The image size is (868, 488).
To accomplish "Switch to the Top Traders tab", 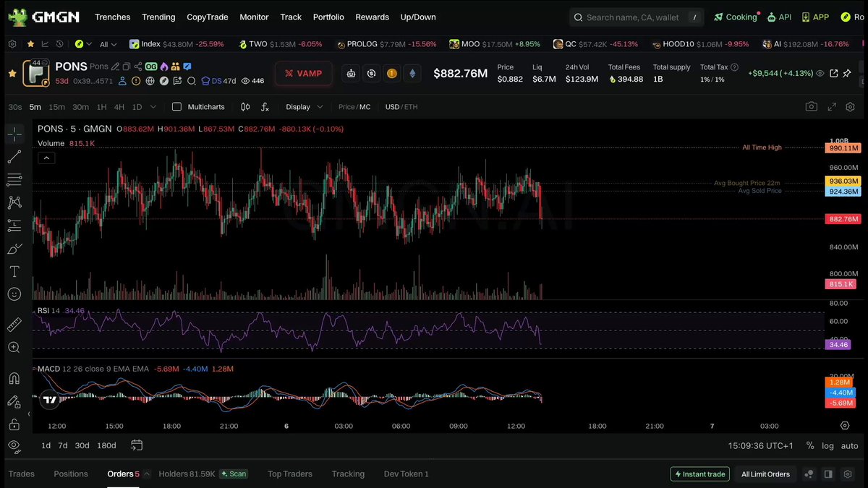I will [290, 474].
